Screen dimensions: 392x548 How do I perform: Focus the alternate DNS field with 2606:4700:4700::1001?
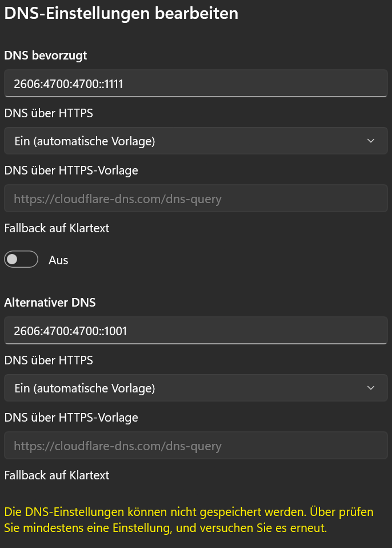196,331
